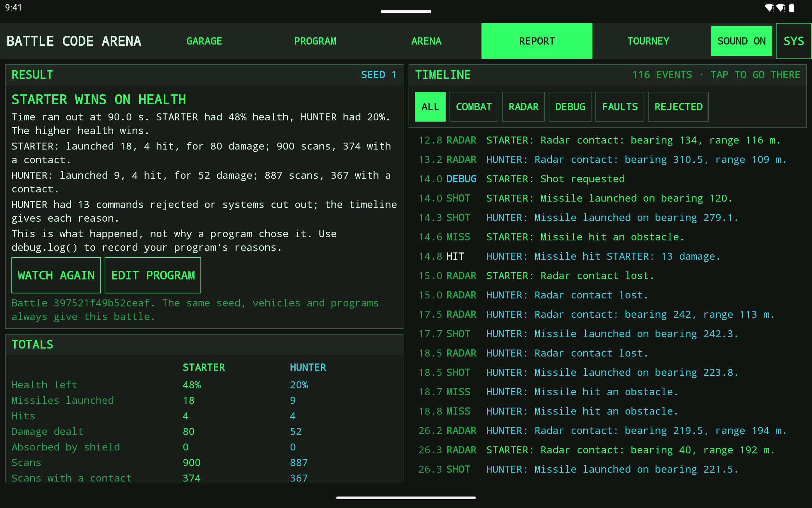Go to 14.6 STARTER missile hit obstacle
The width and height of the screenshot is (812, 508).
coord(607,237)
